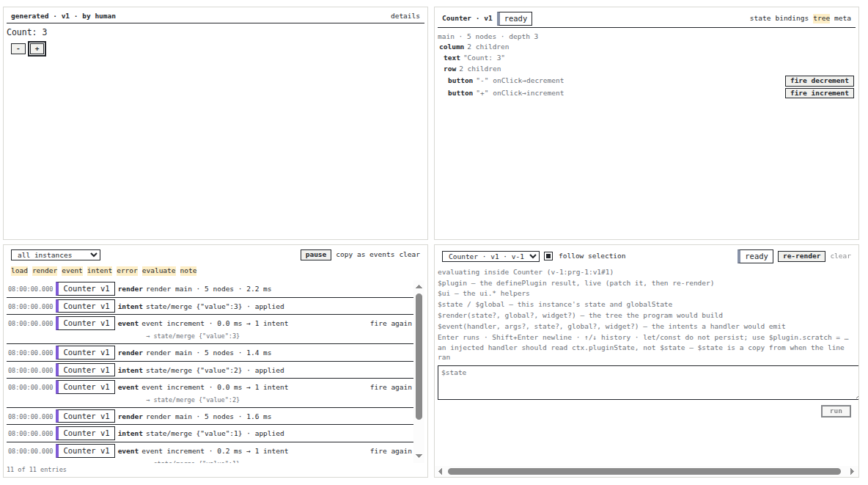Open the 'Counter · v1 · v-1' dropdown
Viewport: 868px width, 485px height.
click(x=490, y=256)
